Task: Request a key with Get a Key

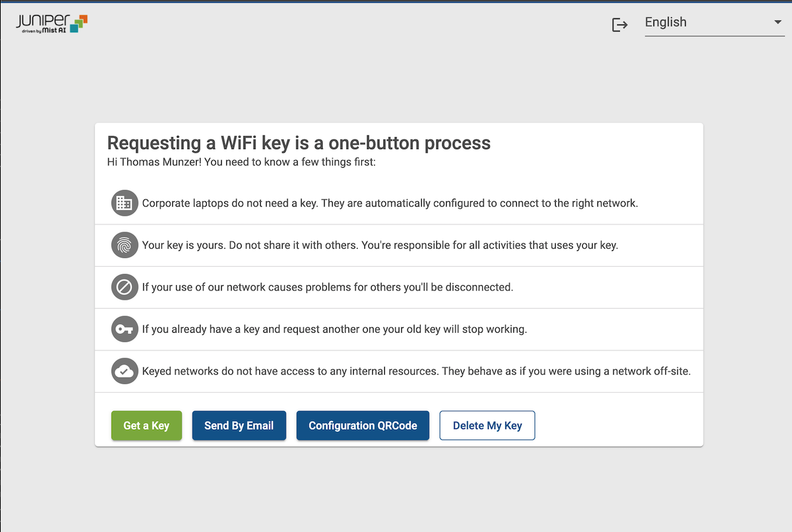Action: (x=147, y=426)
